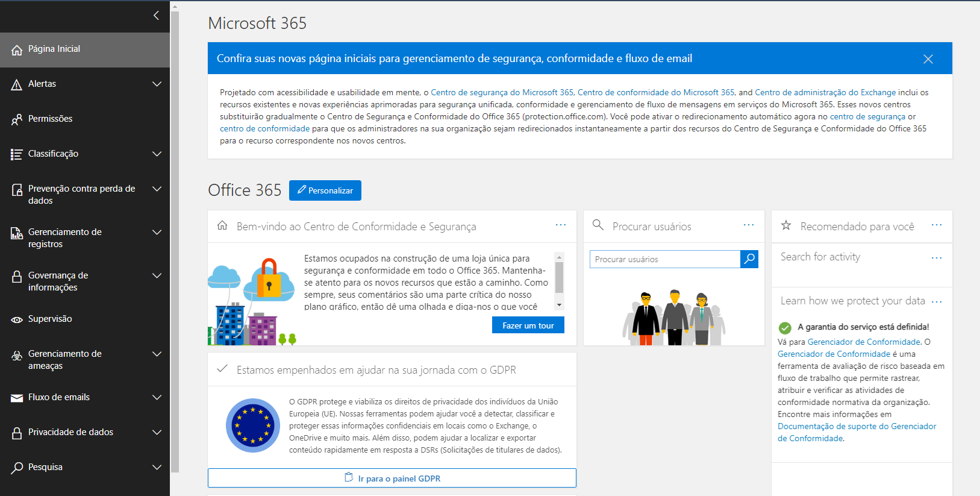Click the Página Inicial home icon
This screenshot has width=980, height=496.
(x=17, y=50)
